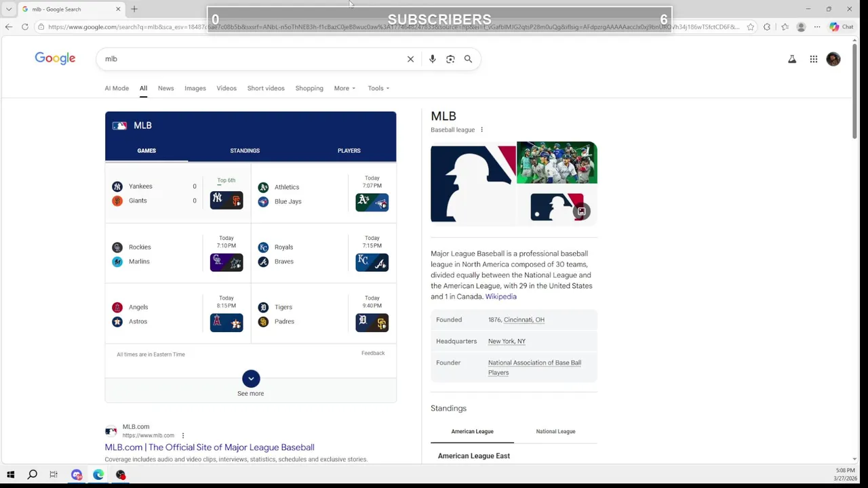The height and width of the screenshot is (488, 868).
Task: Open the Wikipedia link
Action: 500,296
